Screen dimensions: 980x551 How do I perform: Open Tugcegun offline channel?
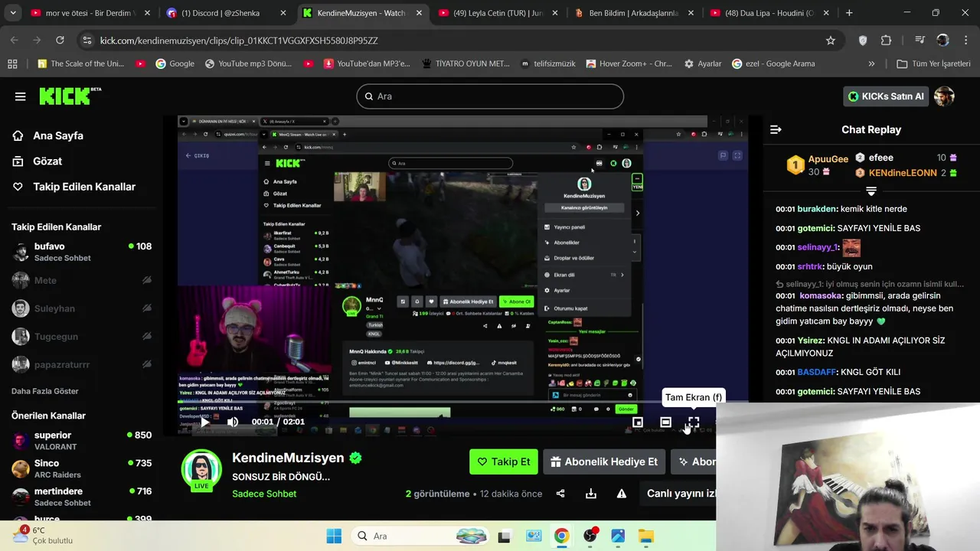pos(81,337)
